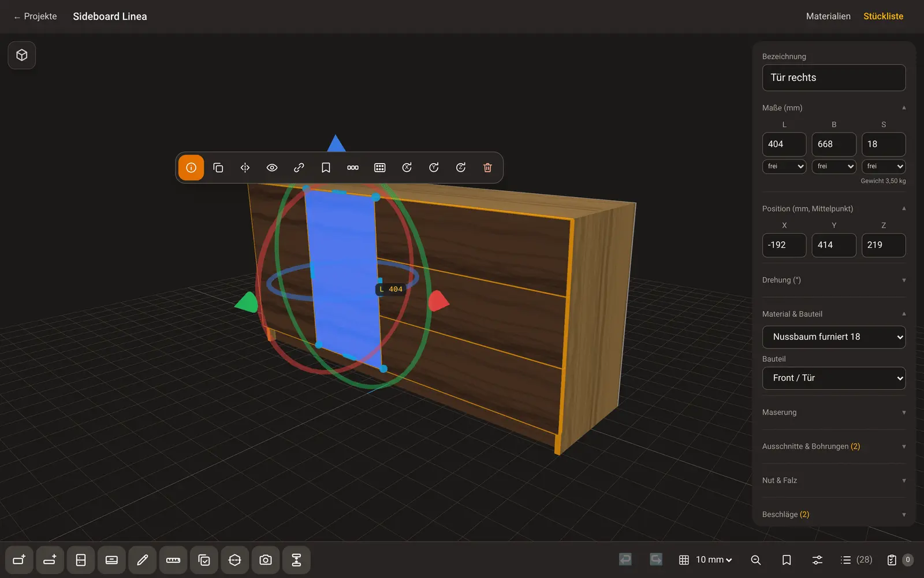Image resolution: width=924 pixels, height=578 pixels.
Task: Click the grid array icon in floating toolbar
Action: (x=380, y=168)
